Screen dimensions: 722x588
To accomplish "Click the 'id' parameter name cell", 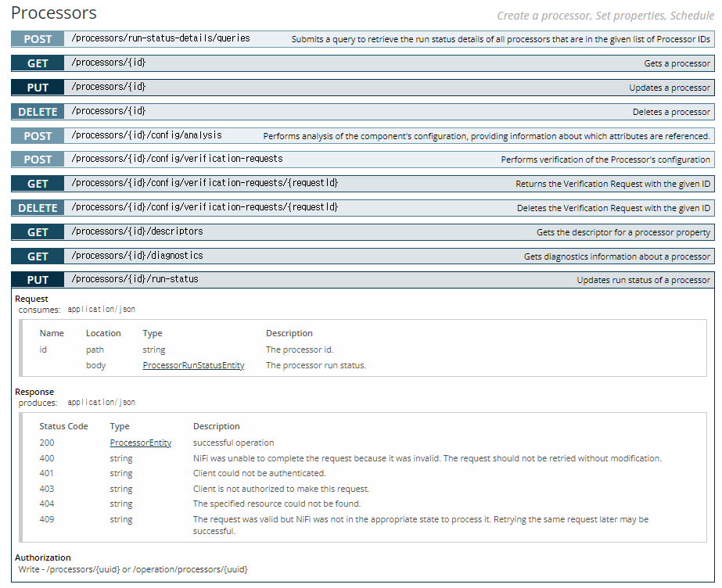I will pyautogui.click(x=43, y=350).
